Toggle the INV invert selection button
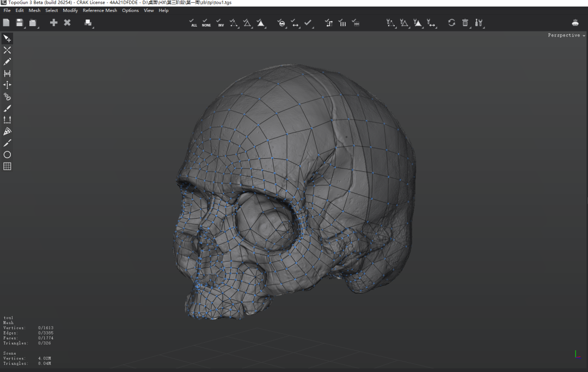Viewport: 588px width, 372px height. [x=220, y=22]
